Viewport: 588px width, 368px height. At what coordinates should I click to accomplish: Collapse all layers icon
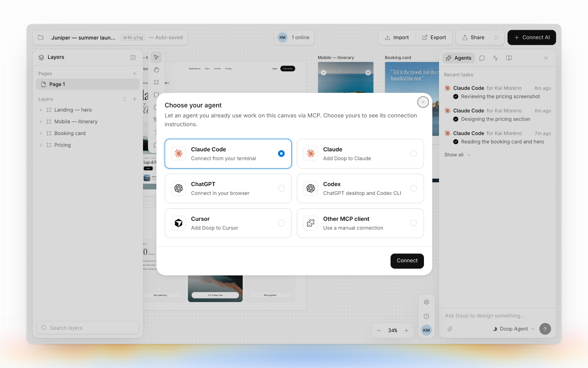(125, 99)
